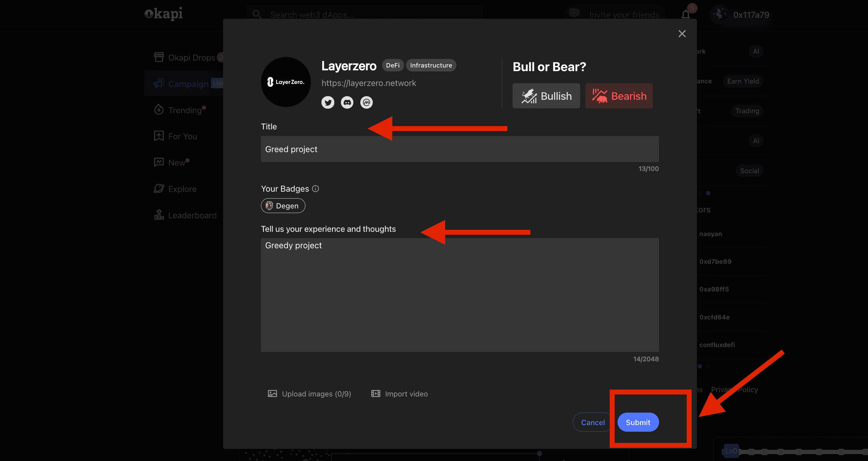Submit the review
The image size is (868, 461).
(x=638, y=422)
